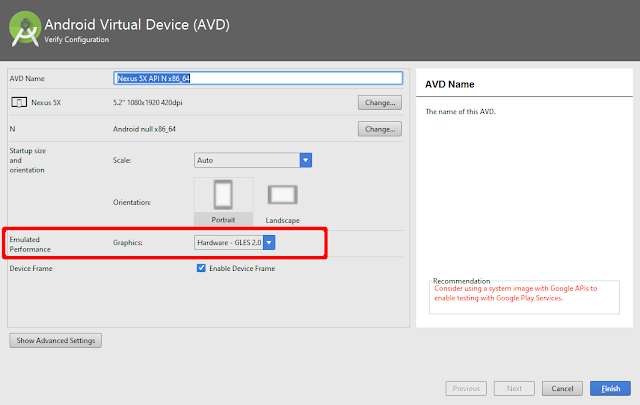Click the Android null x86_64 text
This screenshot has height=405, width=640.
pyautogui.click(x=144, y=129)
